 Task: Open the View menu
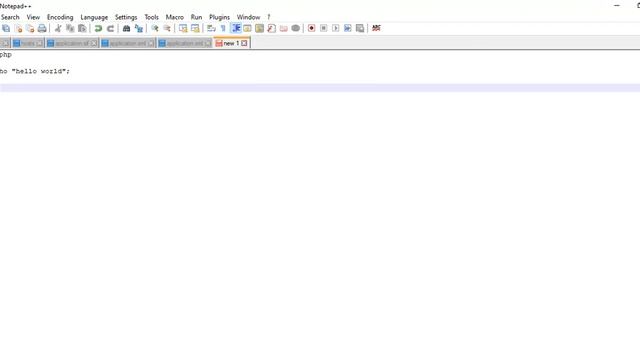pyautogui.click(x=33, y=17)
